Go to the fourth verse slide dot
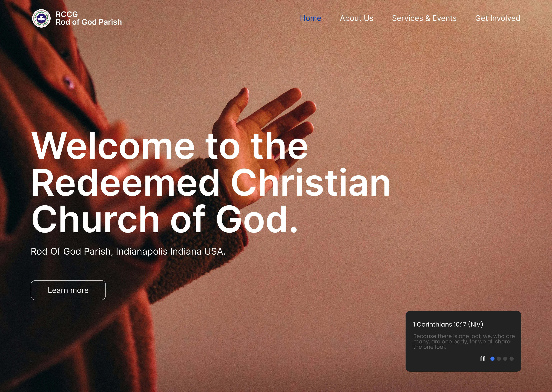Image resolution: width=552 pixels, height=392 pixels. [511, 359]
